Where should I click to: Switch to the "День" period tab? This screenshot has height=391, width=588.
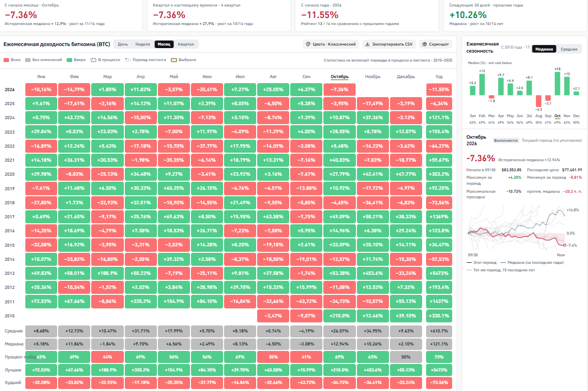123,44
